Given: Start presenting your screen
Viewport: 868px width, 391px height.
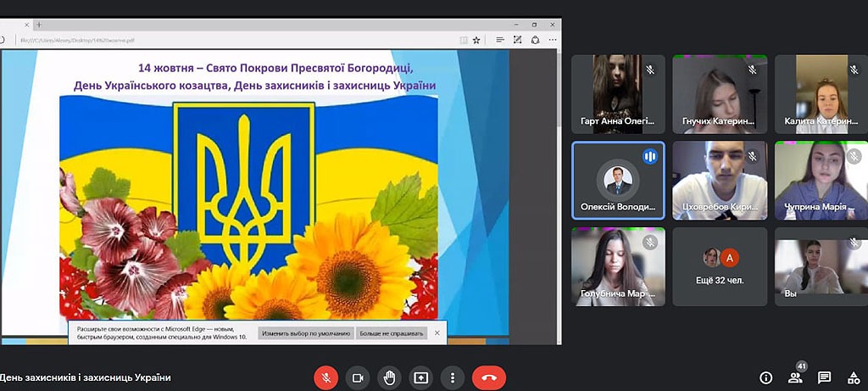Looking at the screenshot, I should [x=421, y=377].
